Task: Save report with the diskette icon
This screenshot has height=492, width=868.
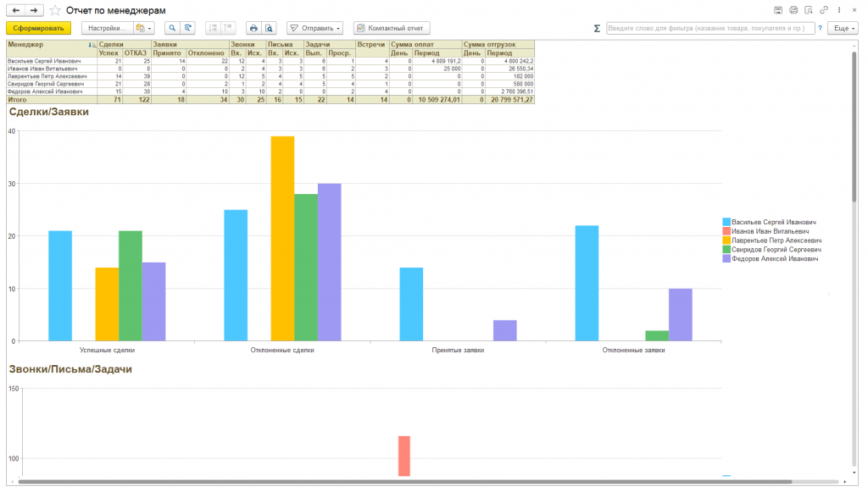Action: click(778, 10)
